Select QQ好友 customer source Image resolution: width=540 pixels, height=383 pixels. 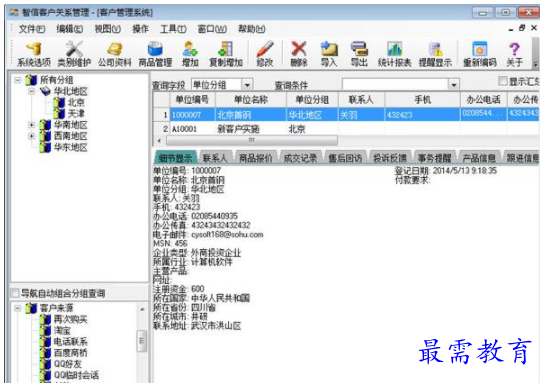click(68, 364)
